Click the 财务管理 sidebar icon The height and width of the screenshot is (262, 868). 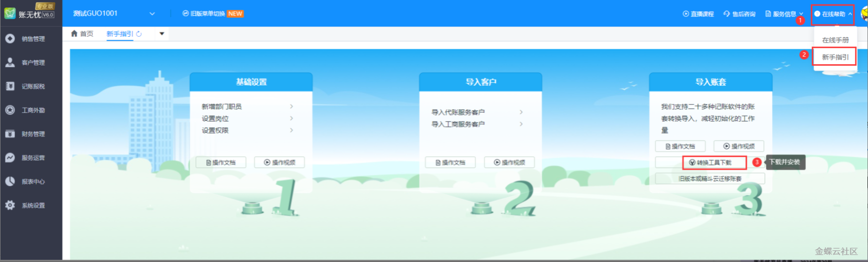(x=10, y=134)
